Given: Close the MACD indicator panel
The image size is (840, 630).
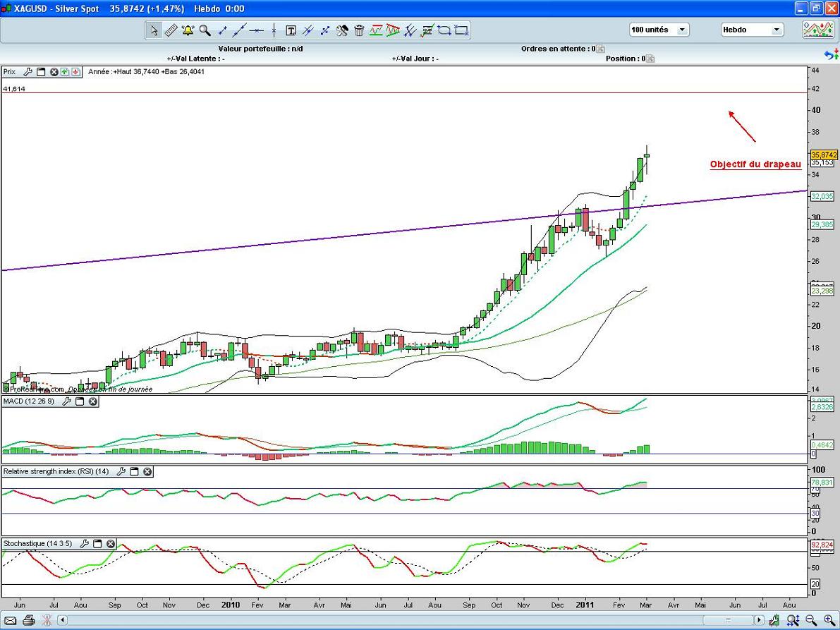Looking at the screenshot, I should pyautogui.click(x=92, y=401).
